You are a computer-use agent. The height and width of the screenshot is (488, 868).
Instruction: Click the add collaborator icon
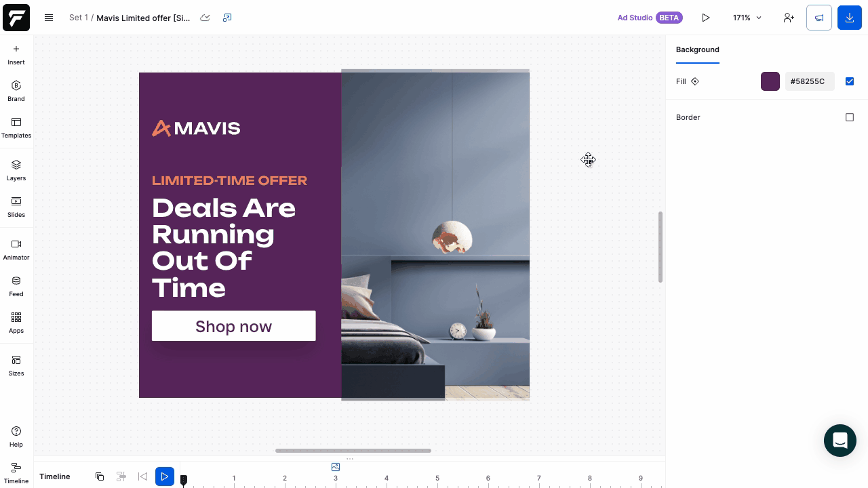789,18
